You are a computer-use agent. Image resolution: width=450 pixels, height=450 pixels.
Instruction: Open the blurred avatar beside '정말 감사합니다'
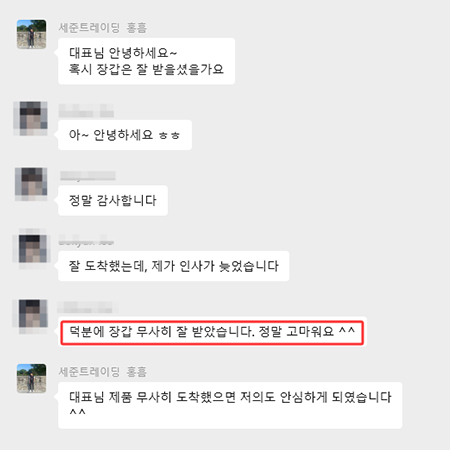[31, 184]
